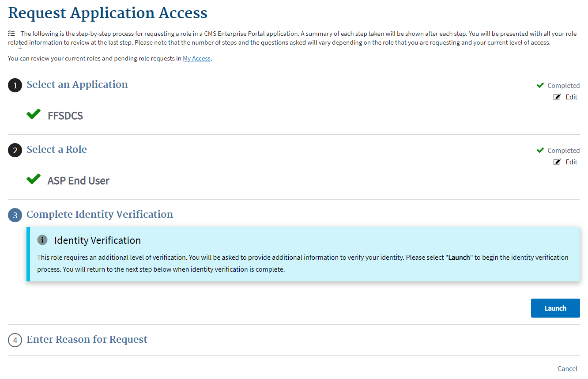Image resolution: width=588 pixels, height=379 pixels.
Task: Click the pencil edit icon for Select an Application
Action: [557, 97]
